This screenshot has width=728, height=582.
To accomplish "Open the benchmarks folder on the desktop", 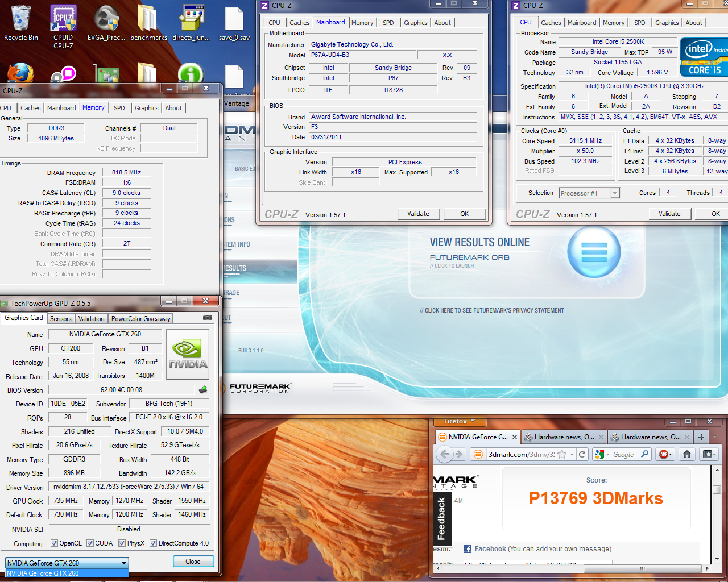I will [148, 23].
